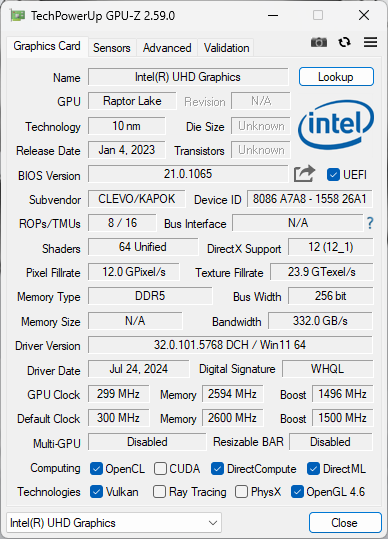The image size is (388, 539).
Task: Click the screenshot camera icon
Action: [319, 42]
